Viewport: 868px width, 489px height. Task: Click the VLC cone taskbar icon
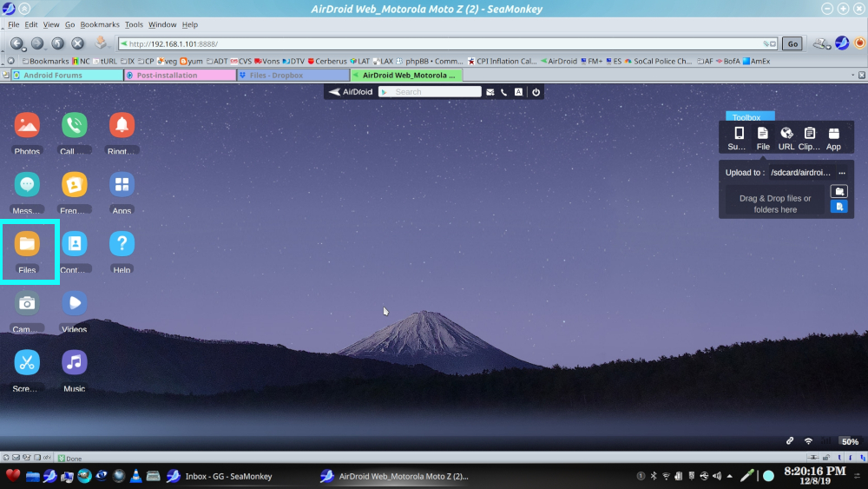[135, 476]
